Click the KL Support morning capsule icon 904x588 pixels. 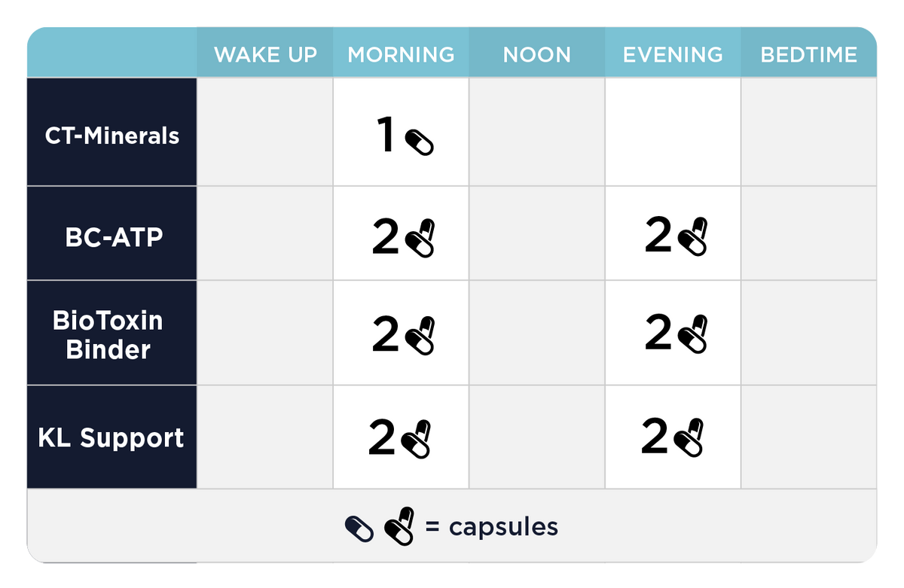(416, 440)
